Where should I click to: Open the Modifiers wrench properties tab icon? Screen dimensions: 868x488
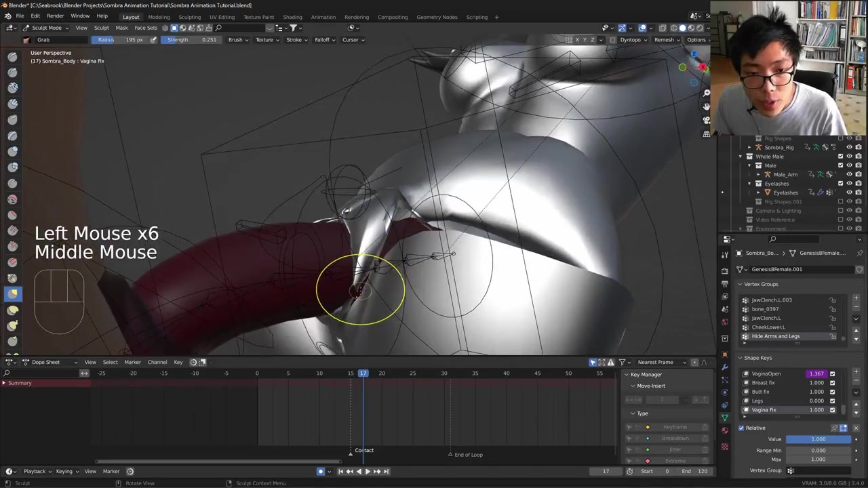(x=725, y=367)
